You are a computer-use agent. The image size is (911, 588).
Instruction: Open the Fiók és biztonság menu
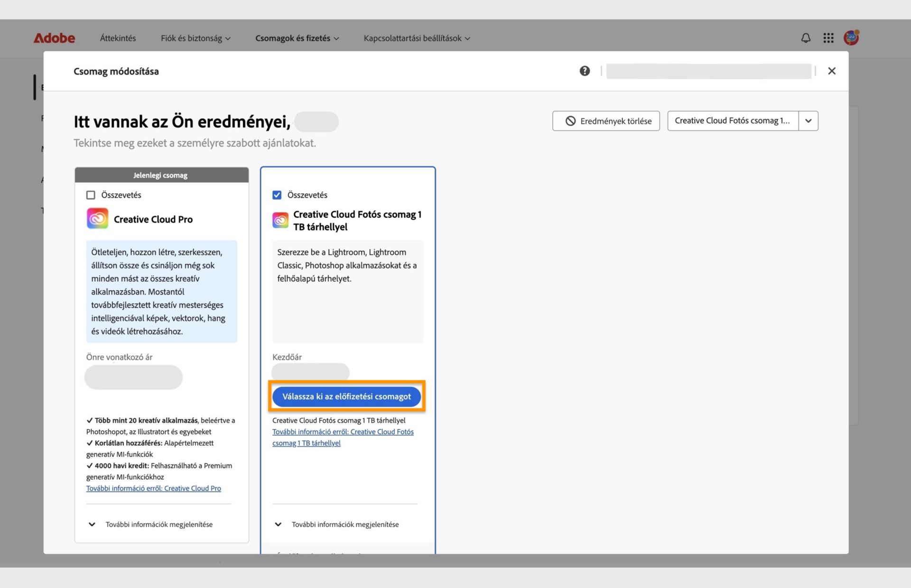click(x=195, y=38)
